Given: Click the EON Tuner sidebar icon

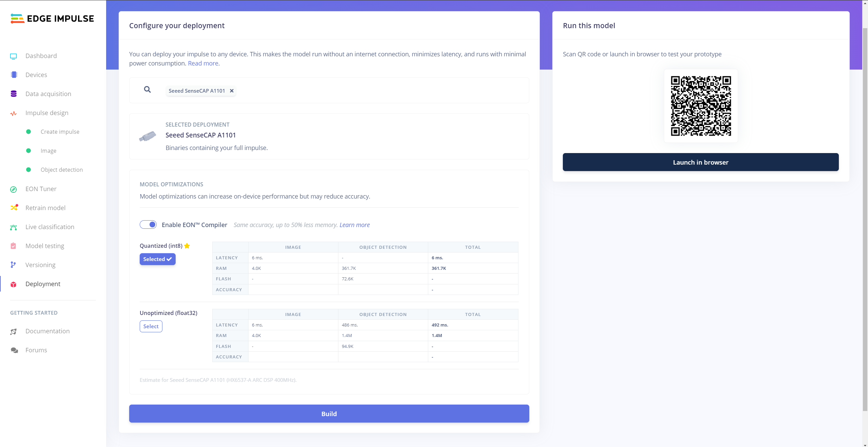Looking at the screenshot, I should click(14, 189).
